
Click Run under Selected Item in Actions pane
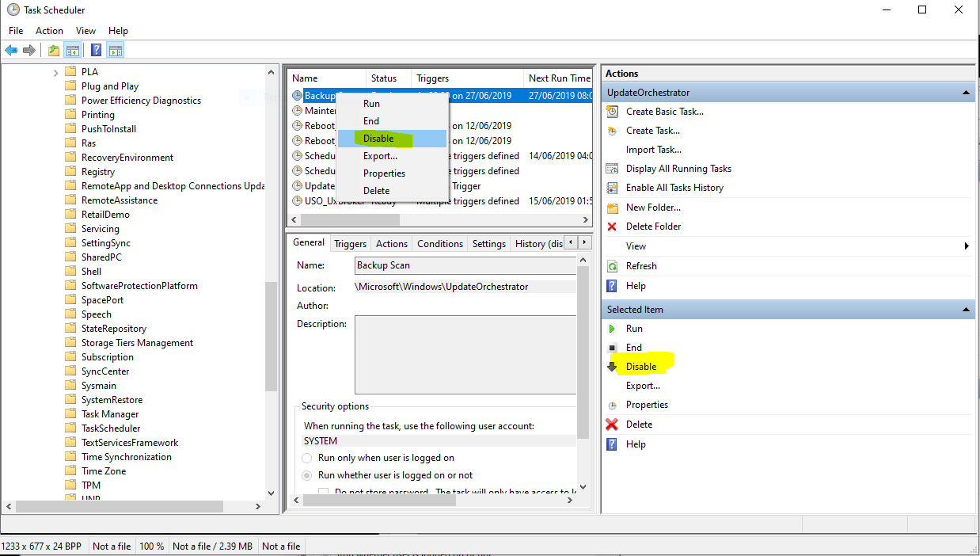click(634, 329)
